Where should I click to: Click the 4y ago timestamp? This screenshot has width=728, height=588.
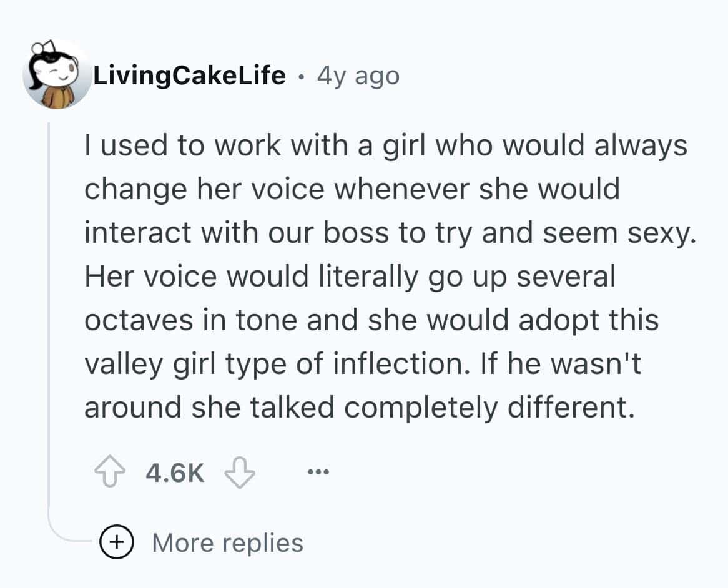tap(358, 76)
